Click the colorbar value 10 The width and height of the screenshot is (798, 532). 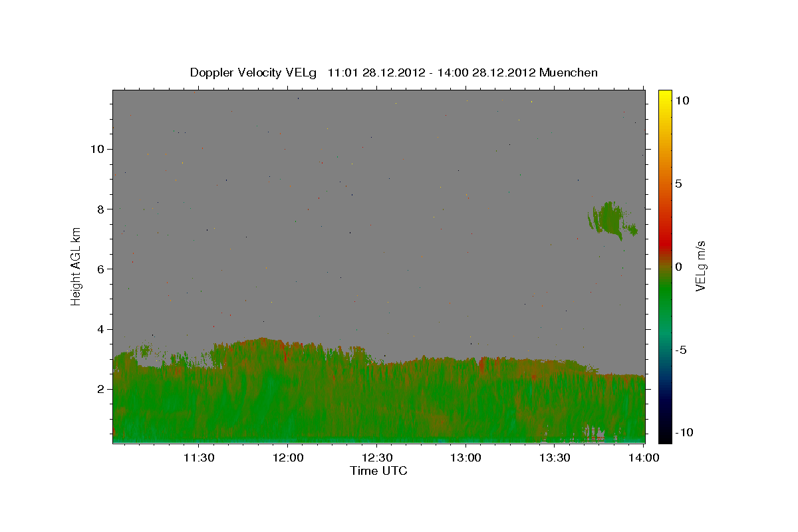682,100
